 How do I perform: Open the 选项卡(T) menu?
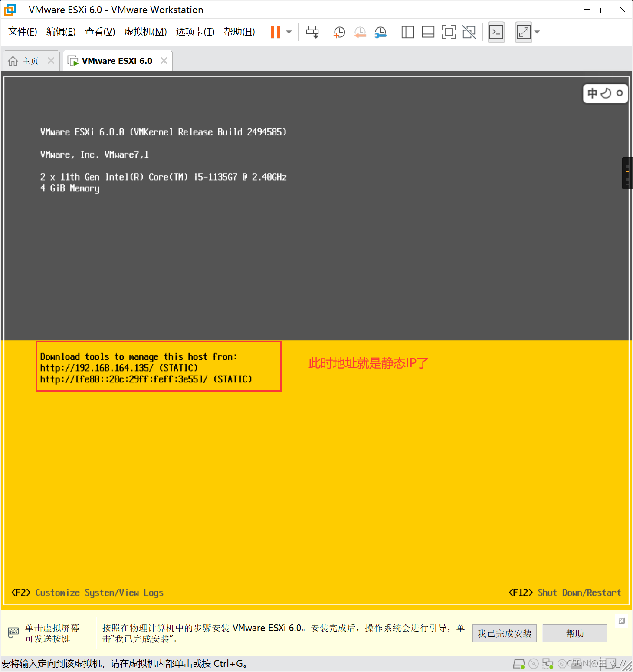(x=195, y=32)
